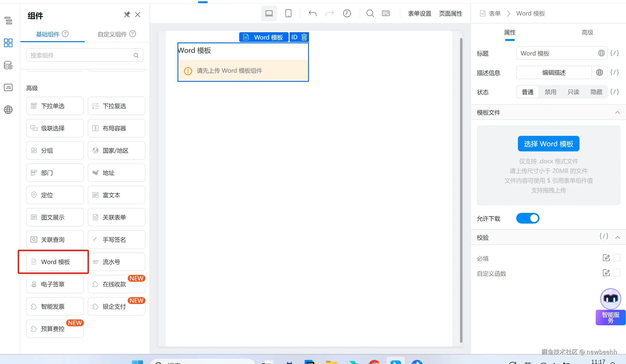Image resolution: width=626 pixels, height=364 pixels.
Task: Select 只读 state option
Action: tap(573, 92)
